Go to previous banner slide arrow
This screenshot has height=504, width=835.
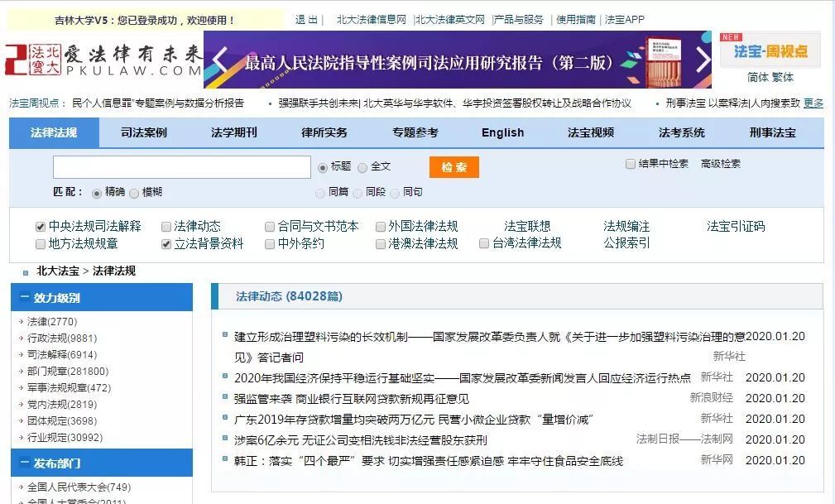point(220,60)
